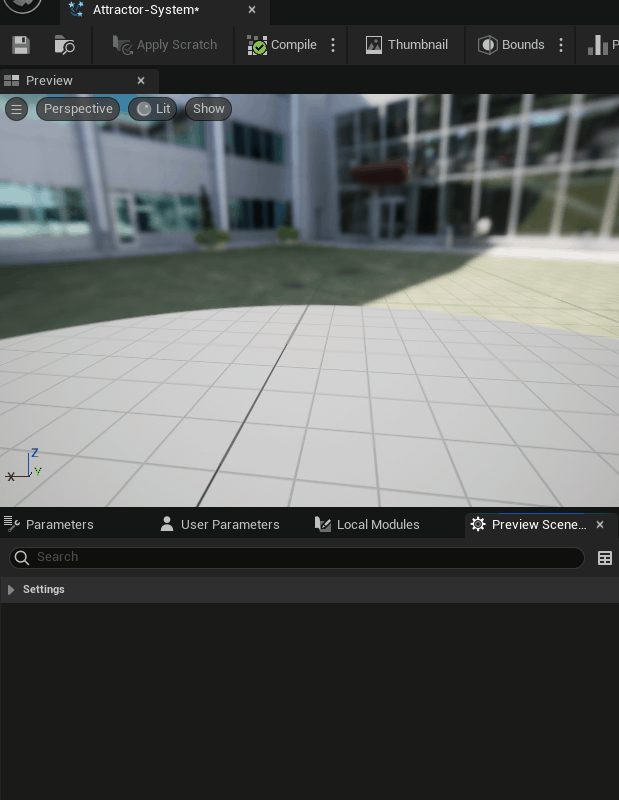This screenshot has width=619, height=800.
Task: Click the Thumbnail toolbar button
Action: coord(406,45)
